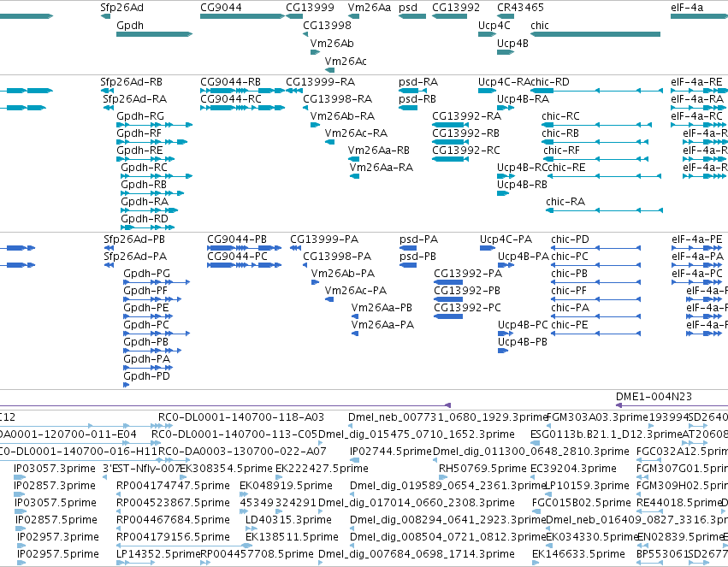Viewport: 728px width, 567px height.
Task: Open the CG9044-RB transcript label
Action: click(230, 82)
